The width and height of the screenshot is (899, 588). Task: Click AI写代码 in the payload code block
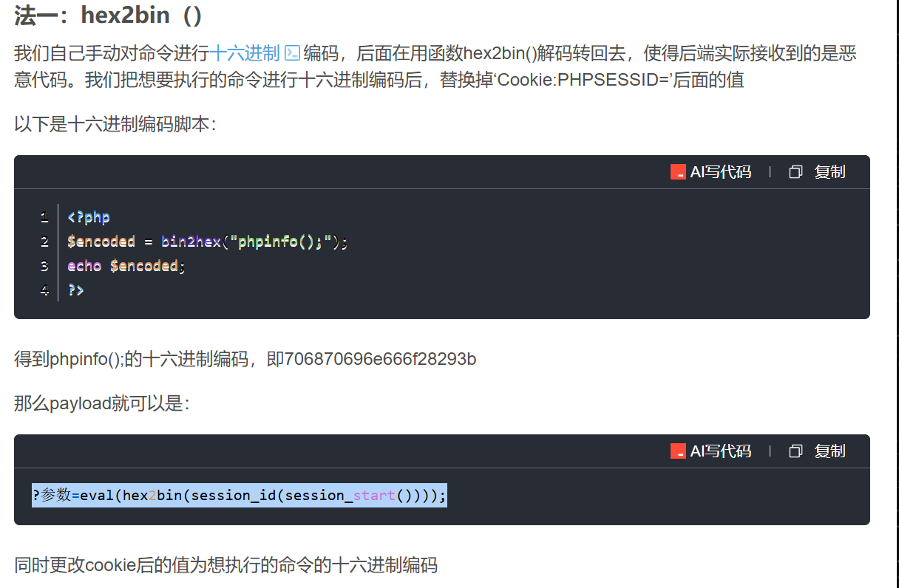tap(720, 451)
